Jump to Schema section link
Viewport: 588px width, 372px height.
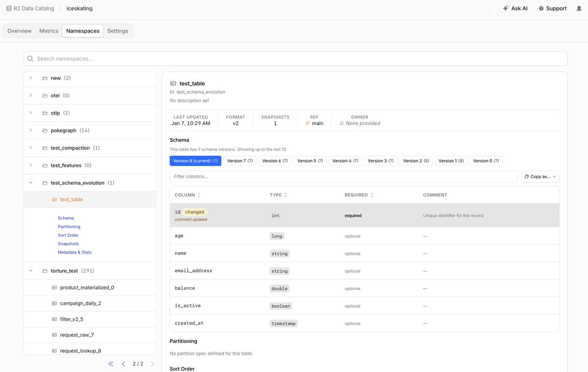[x=66, y=218]
